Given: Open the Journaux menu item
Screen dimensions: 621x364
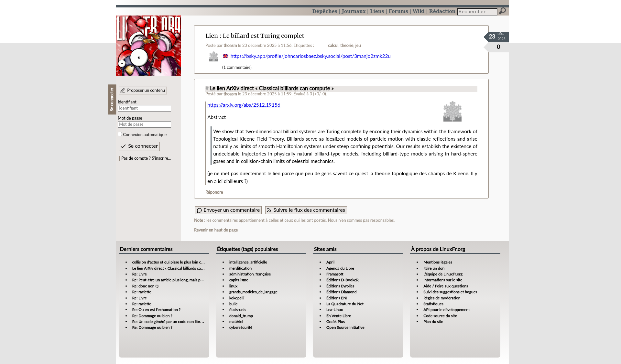Looking at the screenshot, I should click(354, 11).
